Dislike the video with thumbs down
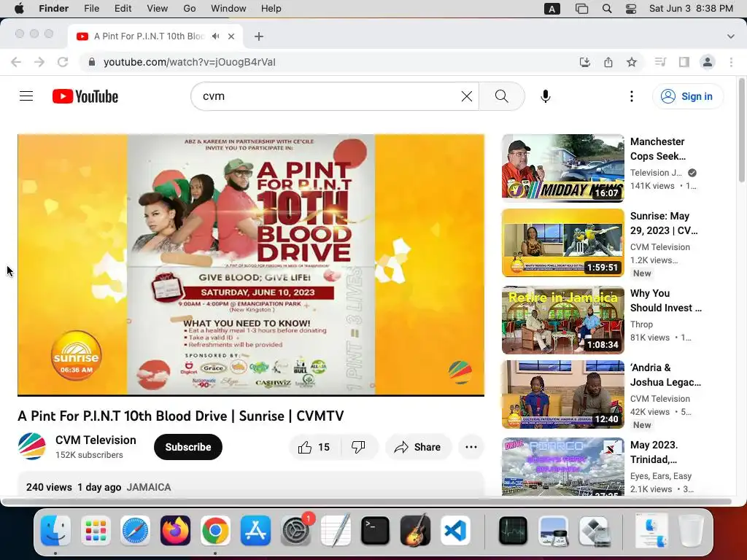Screen dimensions: 747x560 click(x=359, y=447)
